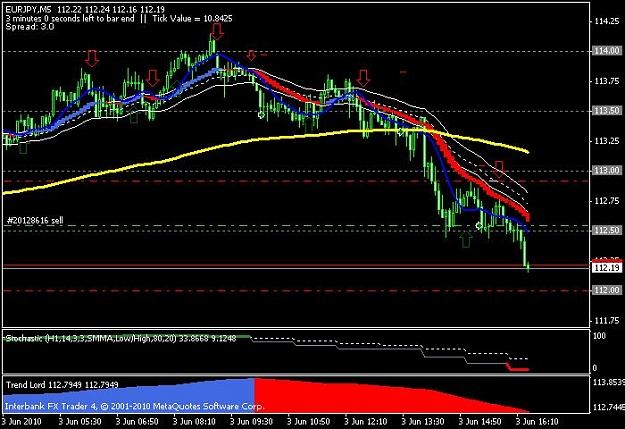Click the 113.00 price axis label
The height and width of the screenshot is (429, 625).
point(607,171)
